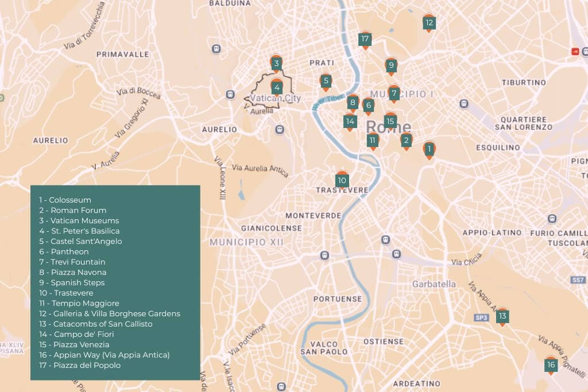Select the 'TIBURTINO' district label

tap(524, 83)
